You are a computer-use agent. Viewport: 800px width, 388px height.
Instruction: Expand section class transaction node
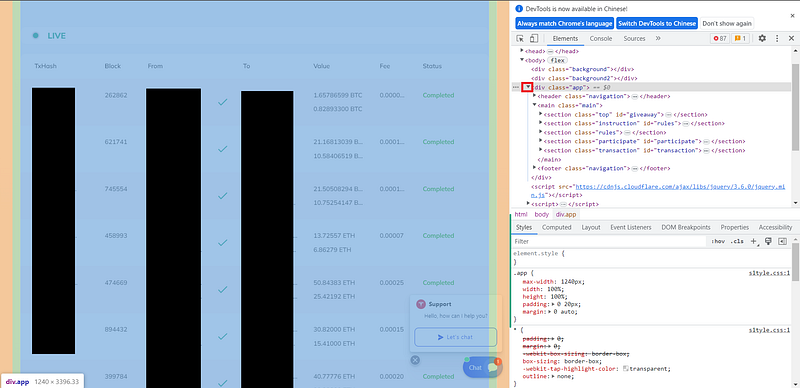click(540, 150)
